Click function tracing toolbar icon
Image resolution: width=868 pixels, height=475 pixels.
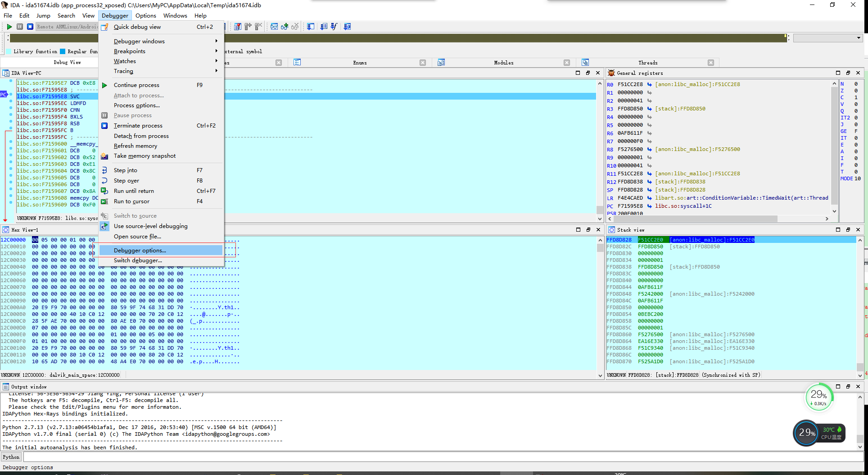(x=334, y=27)
